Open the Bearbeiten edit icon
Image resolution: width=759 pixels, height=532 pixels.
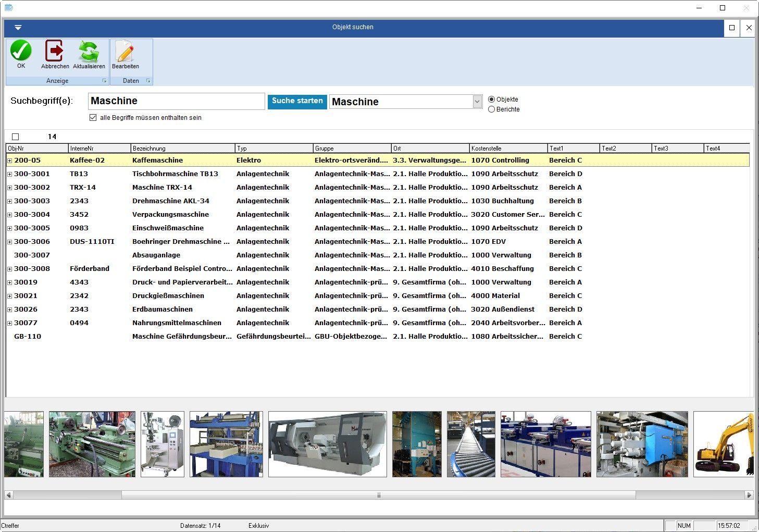coord(125,51)
